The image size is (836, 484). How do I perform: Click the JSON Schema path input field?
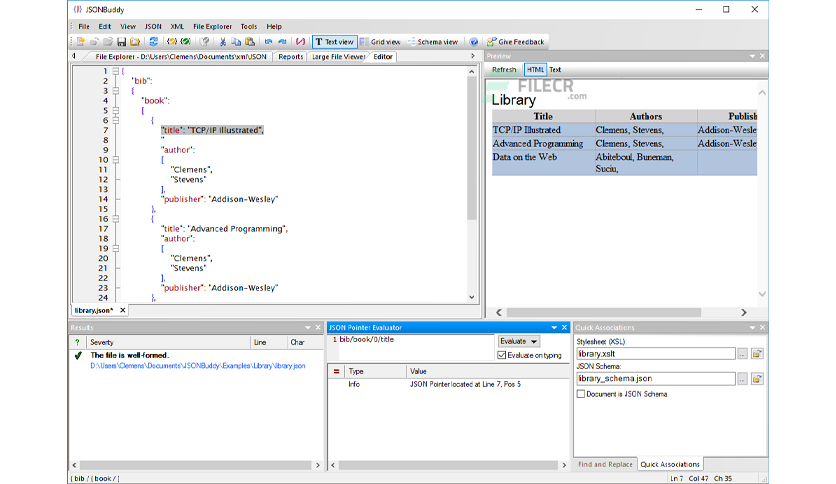click(656, 378)
